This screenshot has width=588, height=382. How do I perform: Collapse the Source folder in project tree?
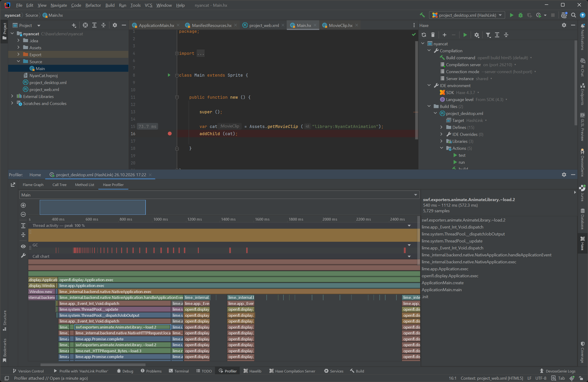pyautogui.click(x=19, y=61)
